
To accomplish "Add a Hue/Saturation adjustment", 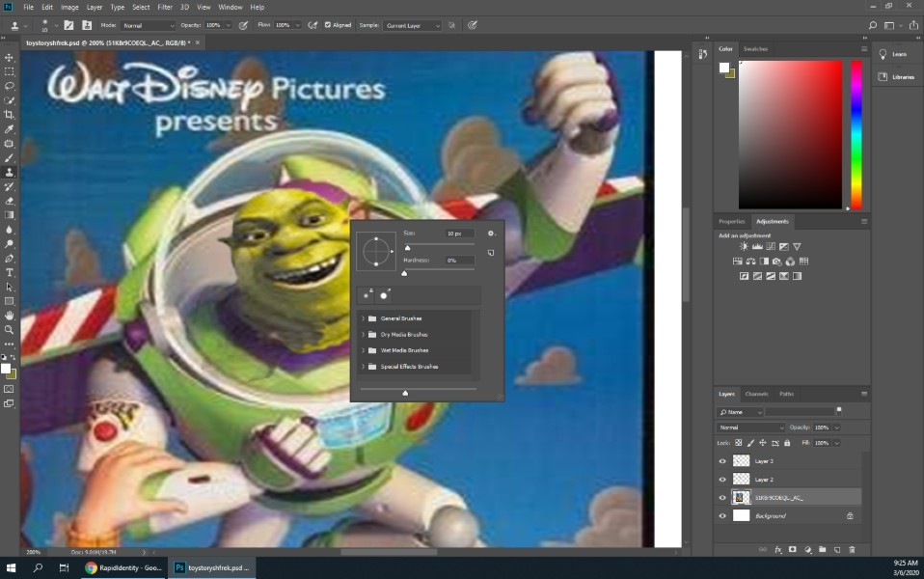I will [x=737, y=262].
